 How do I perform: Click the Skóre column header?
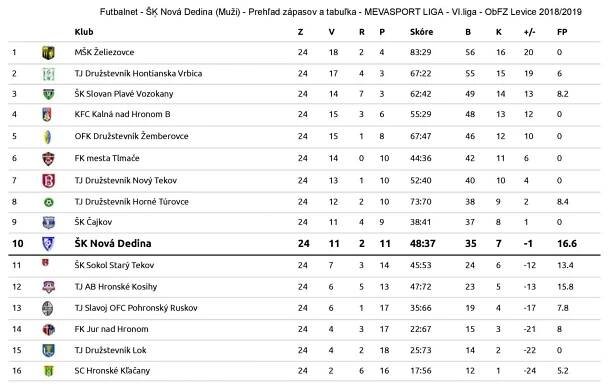[x=422, y=32]
